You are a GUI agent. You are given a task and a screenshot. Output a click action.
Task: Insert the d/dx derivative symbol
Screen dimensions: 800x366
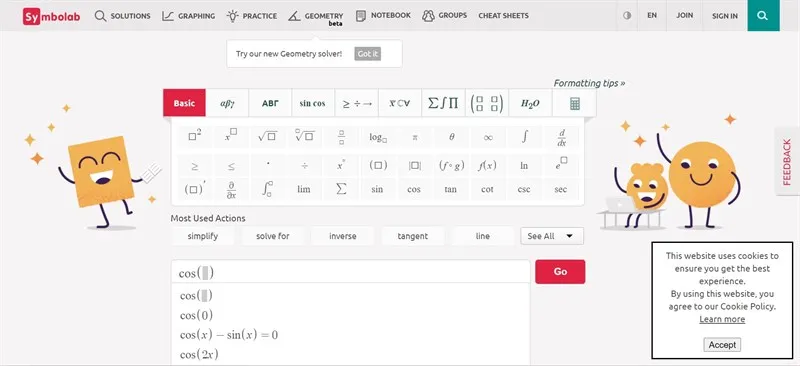tap(561, 137)
